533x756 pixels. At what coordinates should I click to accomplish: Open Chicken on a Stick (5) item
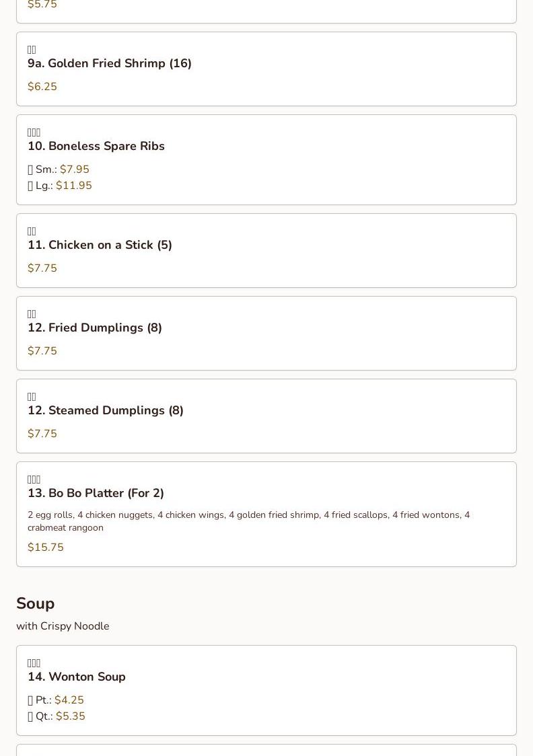[100, 245]
